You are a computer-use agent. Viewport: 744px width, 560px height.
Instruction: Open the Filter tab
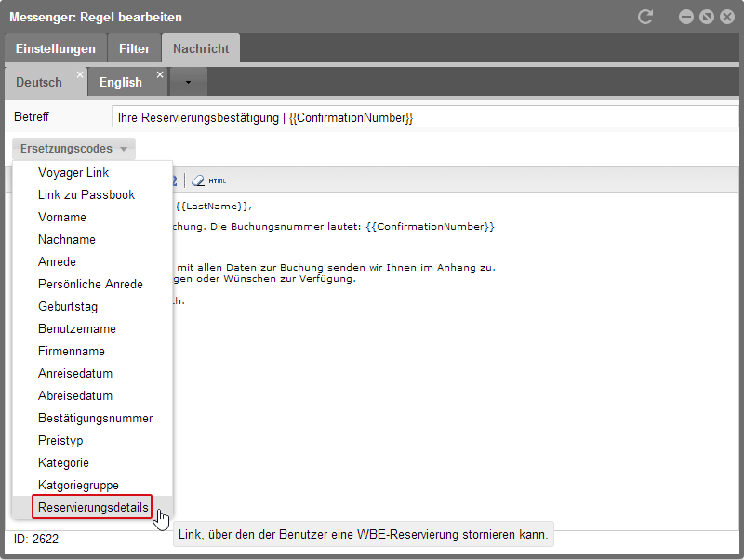[134, 48]
